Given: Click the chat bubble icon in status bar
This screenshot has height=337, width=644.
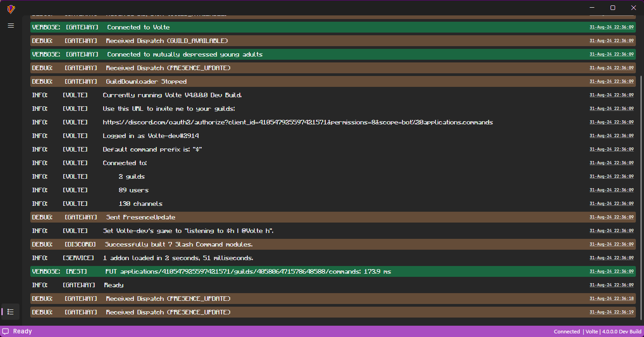Looking at the screenshot, I should [6, 332].
